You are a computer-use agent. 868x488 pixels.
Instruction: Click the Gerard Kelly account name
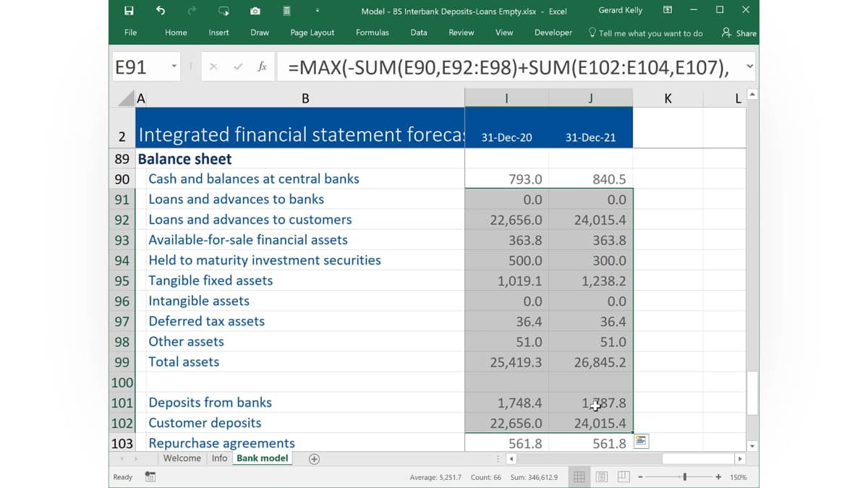point(621,11)
